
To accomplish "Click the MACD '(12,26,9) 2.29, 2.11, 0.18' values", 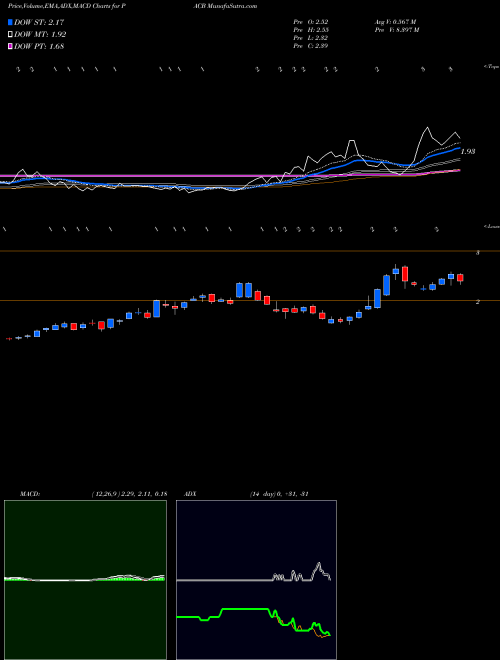I will [x=129, y=494].
